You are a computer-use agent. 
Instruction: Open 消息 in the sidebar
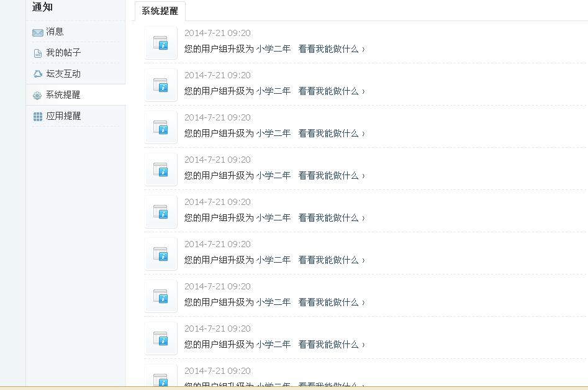(x=55, y=32)
